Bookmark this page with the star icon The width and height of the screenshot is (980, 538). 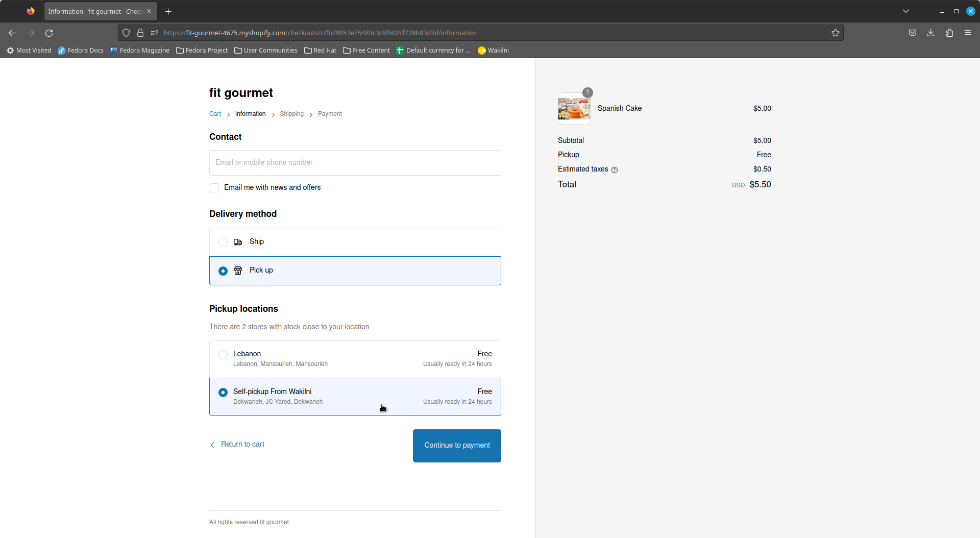coord(835,33)
